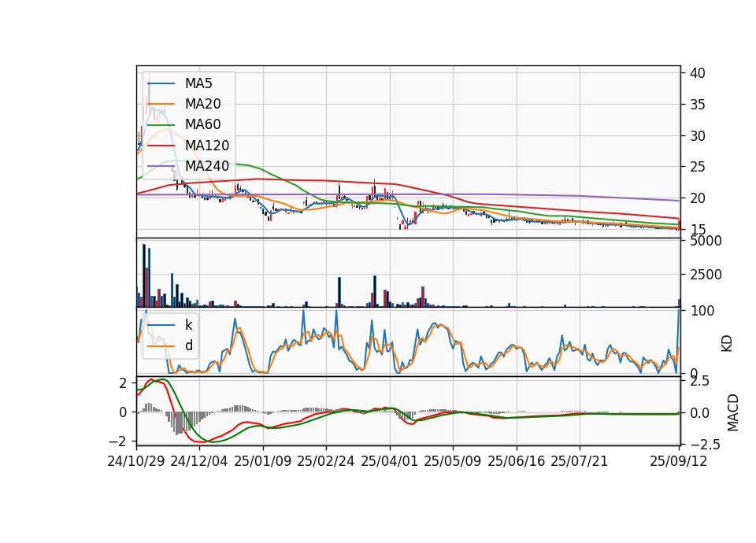This screenshot has width=756, height=543.
Task: Click the price axis value 30
Action: tap(698, 136)
